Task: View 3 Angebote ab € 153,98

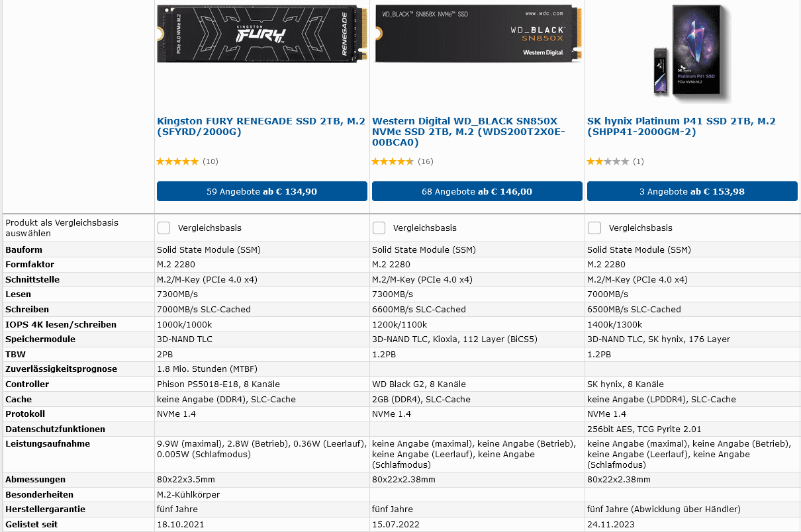Action: [x=692, y=191]
